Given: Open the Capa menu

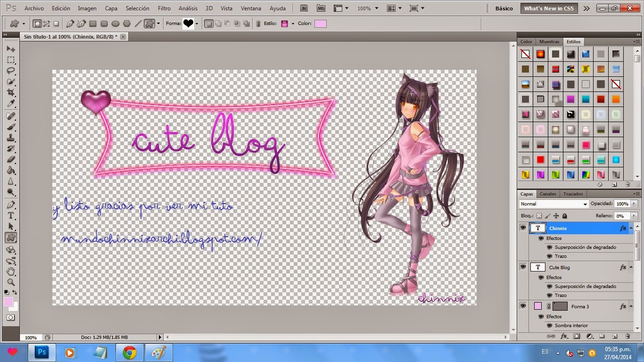Looking at the screenshot, I should click(x=111, y=8).
